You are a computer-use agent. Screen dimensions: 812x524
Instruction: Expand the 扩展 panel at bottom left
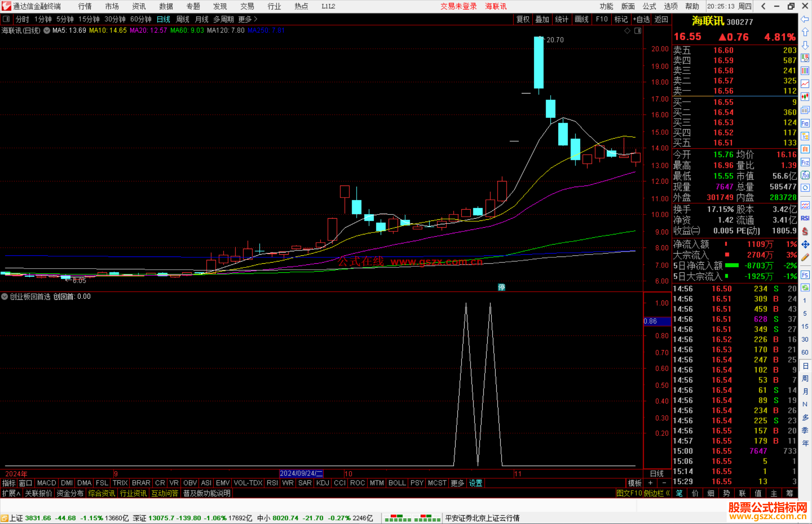pyautogui.click(x=11, y=493)
